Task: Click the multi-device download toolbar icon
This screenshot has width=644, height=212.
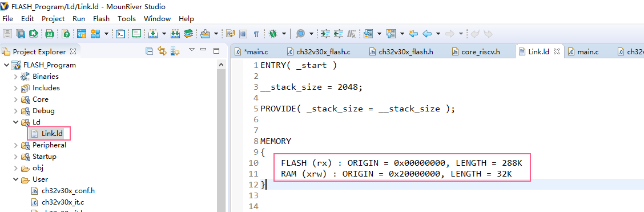Action: pyautogui.click(x=175, y=34)
